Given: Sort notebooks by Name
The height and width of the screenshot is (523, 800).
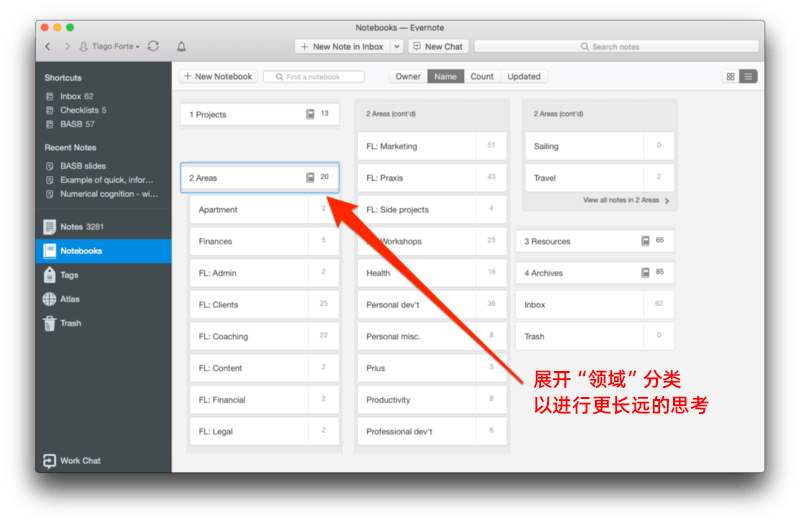Looking at the screenshot, I should tap(445, 77).
